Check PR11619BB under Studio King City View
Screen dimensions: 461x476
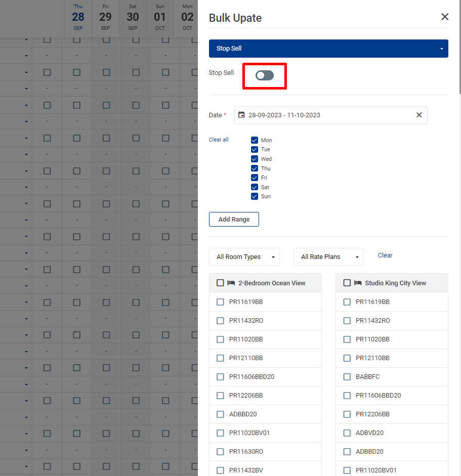point(347,302)
